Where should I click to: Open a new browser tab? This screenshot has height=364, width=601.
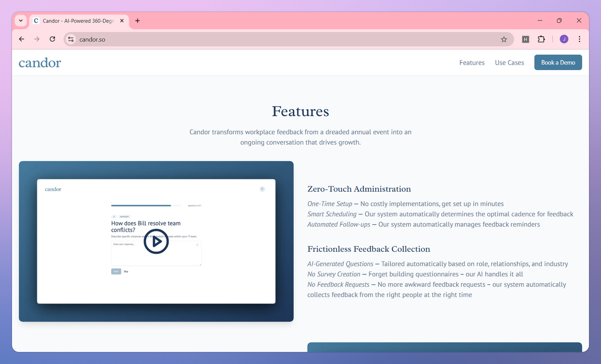tap(138, 21)
